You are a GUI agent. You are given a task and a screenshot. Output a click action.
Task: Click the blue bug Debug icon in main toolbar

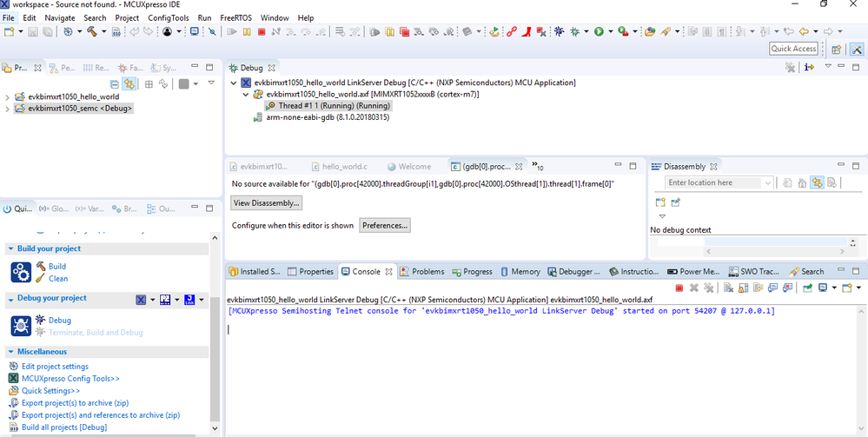(559, 31)
